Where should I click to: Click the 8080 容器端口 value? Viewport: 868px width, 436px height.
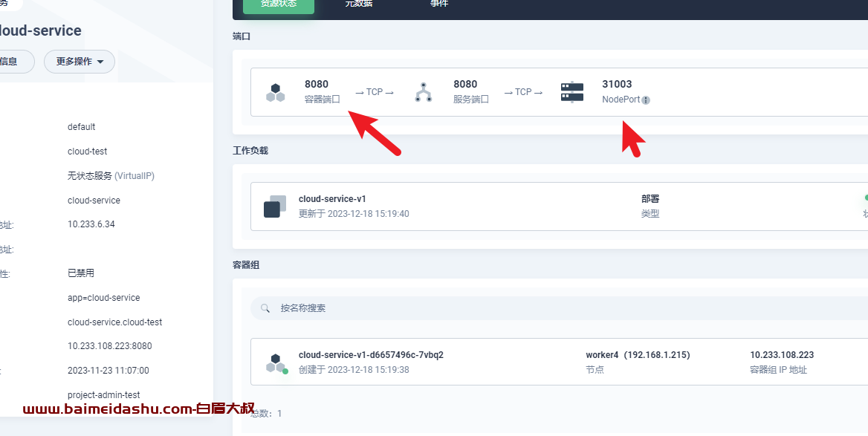coord(316,85)
